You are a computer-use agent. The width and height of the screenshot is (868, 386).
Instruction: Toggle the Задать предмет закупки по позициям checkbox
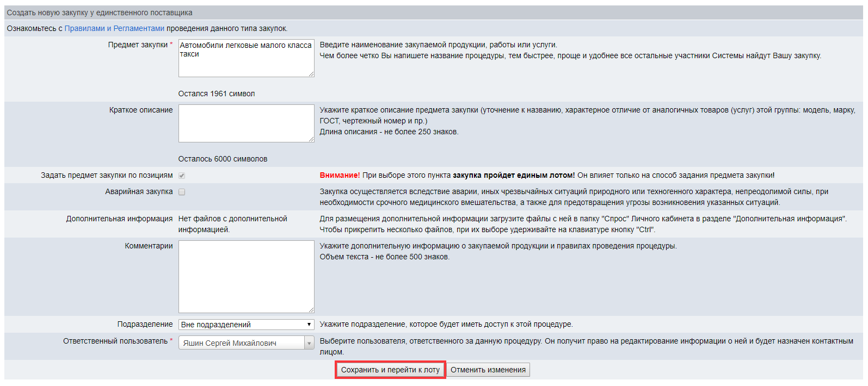point(182,176)
